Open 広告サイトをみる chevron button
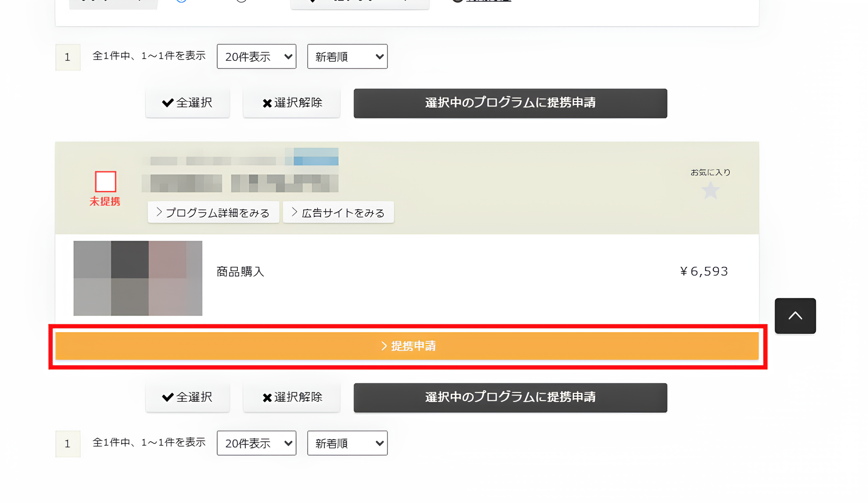This screenshot has height=503, width=868. coord(338,213)
